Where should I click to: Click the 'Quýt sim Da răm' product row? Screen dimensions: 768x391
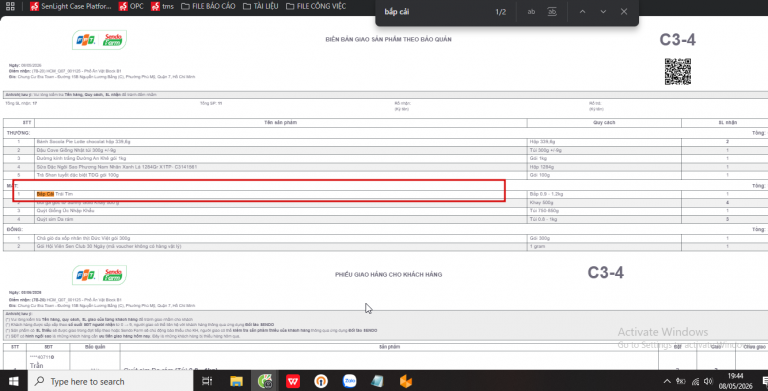pyautogui.click(x=386, y=219)
